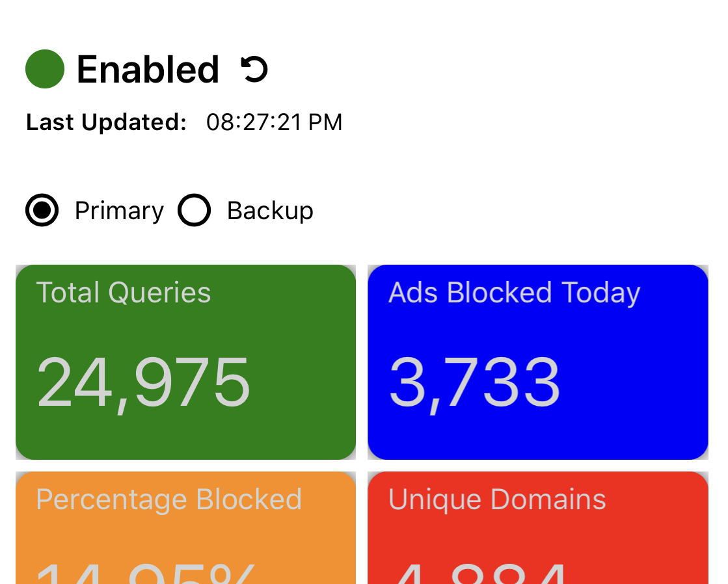Open the green Total Queries card
728x584 pixels.
tap(185, 362)
